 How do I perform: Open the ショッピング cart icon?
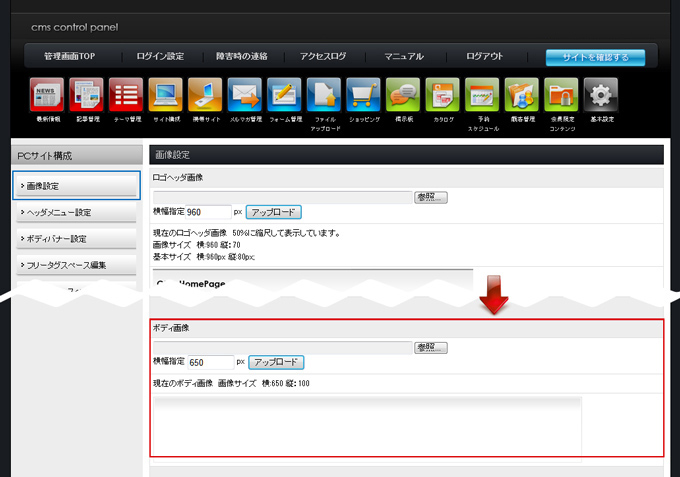click(x=363, y=96)
